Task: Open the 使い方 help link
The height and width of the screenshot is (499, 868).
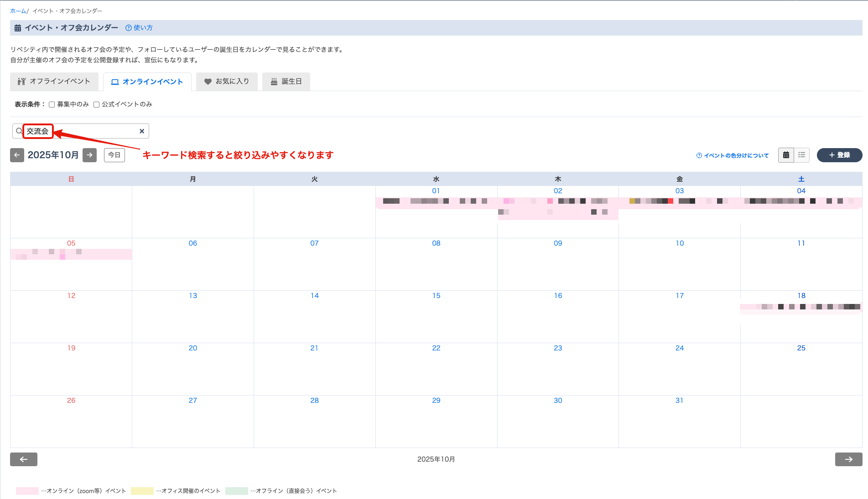Action: [x=139, y=28]
